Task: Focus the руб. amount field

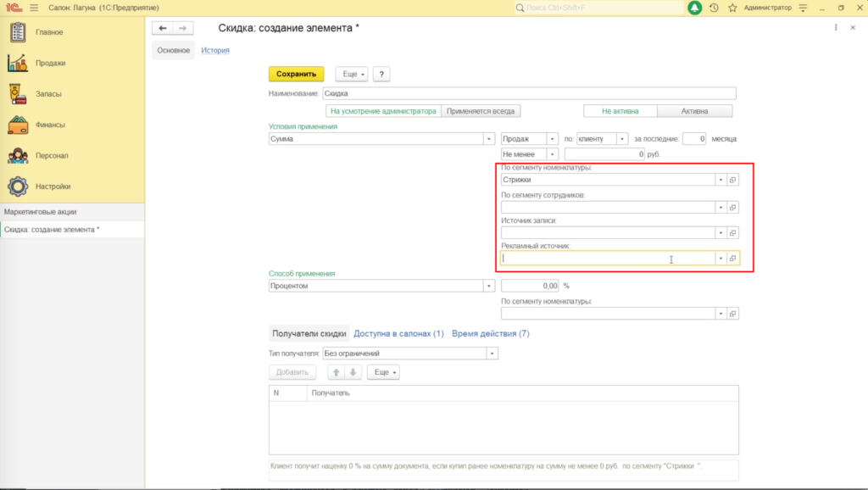Action: point(604,154)
